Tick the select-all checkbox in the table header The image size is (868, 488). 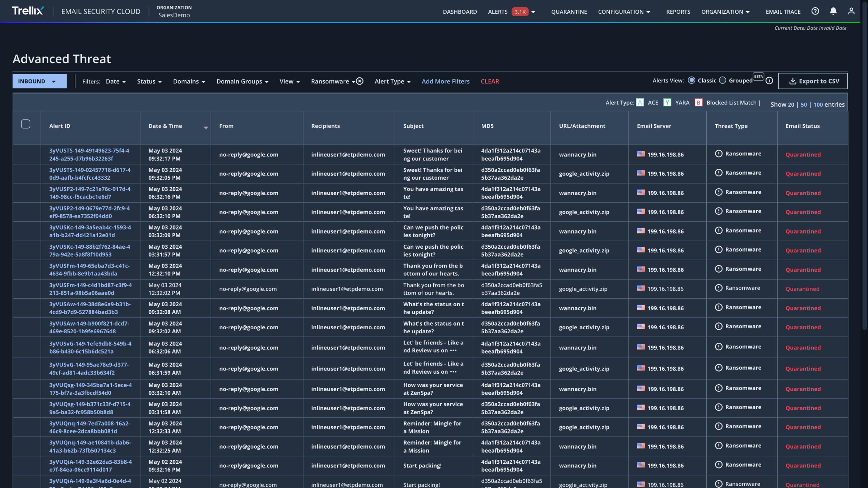(x=26, y=124)
